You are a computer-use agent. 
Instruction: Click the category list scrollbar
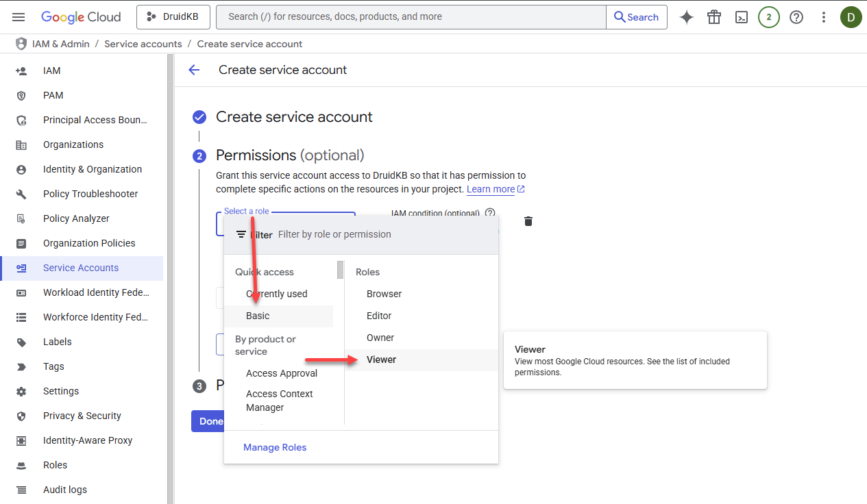340,270
